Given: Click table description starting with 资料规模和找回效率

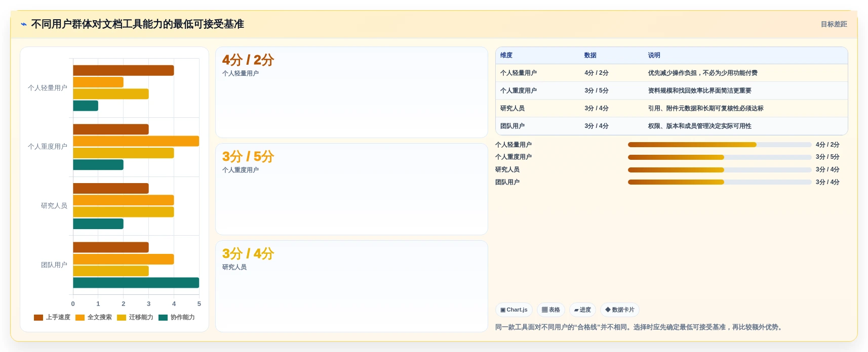Looking at the screenshot, I should [700, 91].
